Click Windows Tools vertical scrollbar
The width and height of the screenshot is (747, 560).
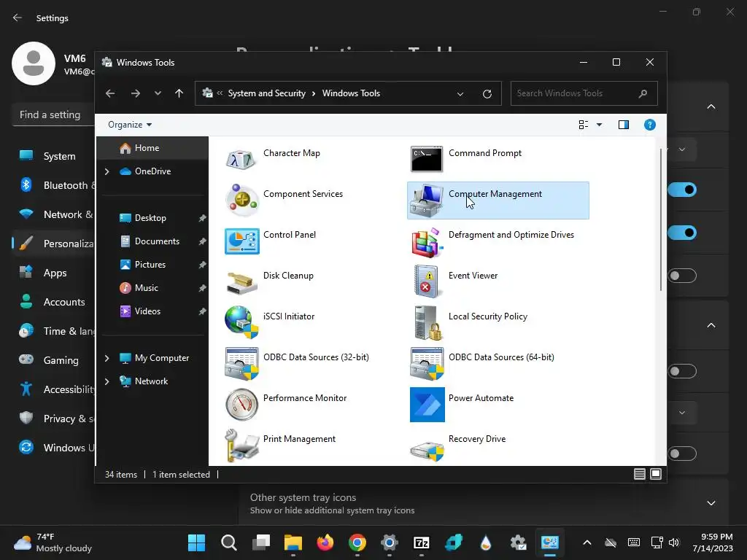coord(661,219)
